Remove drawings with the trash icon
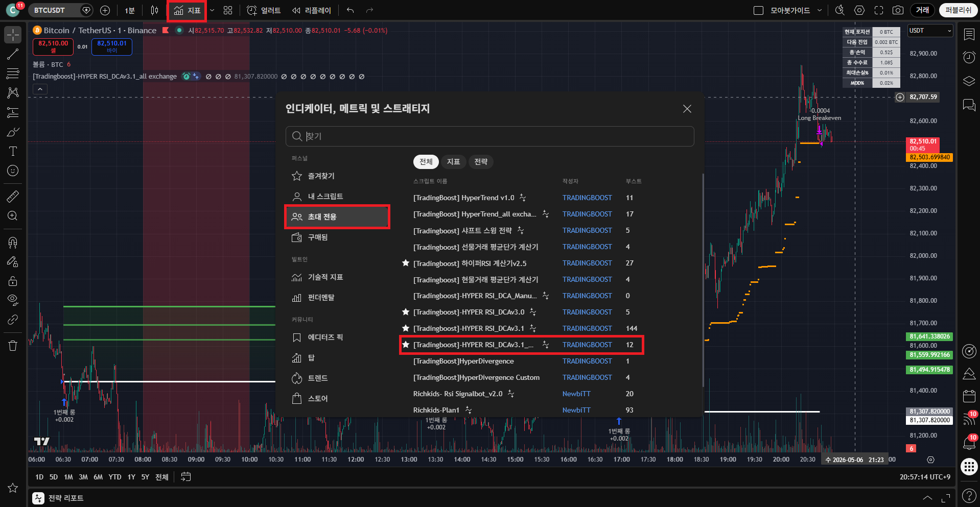980x507 pixels. (x=13, y=346)
